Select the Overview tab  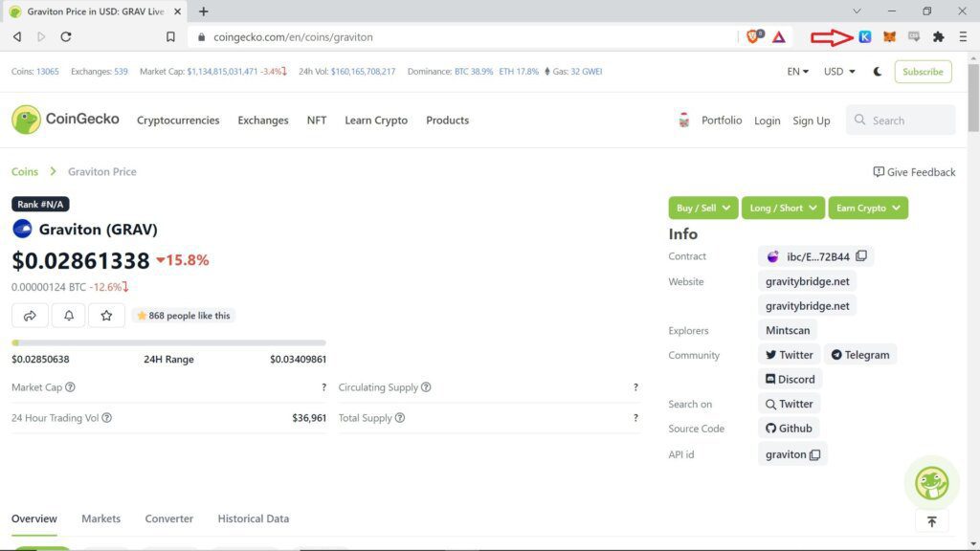[33, 518]
